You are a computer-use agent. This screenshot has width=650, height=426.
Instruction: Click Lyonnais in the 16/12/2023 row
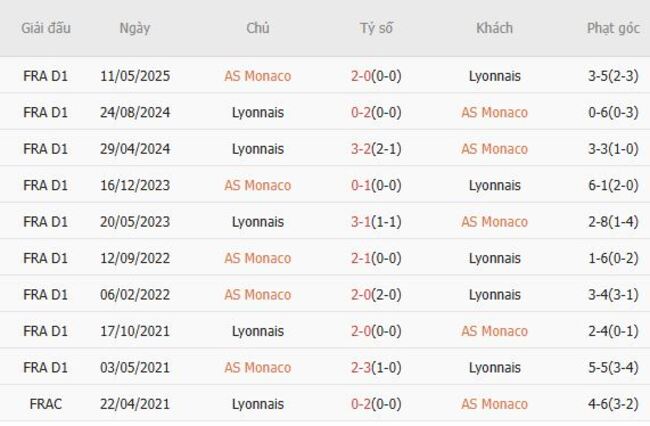coord(494,185)
